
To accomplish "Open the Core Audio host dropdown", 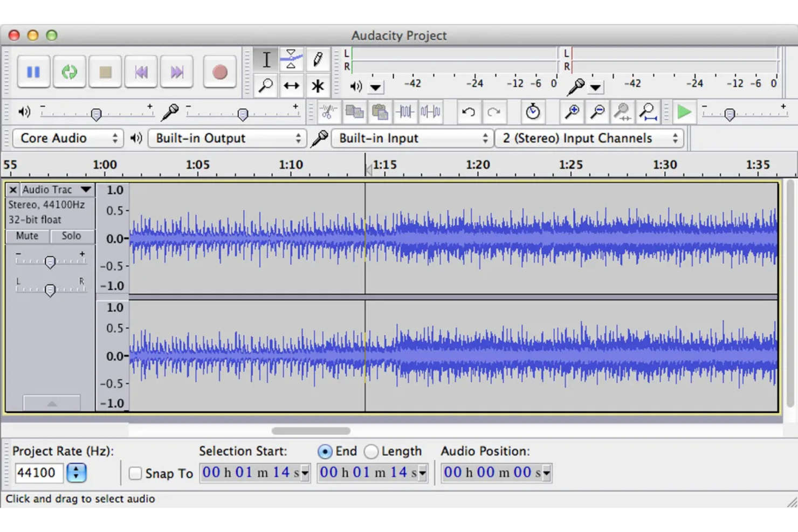I will 68,139.
